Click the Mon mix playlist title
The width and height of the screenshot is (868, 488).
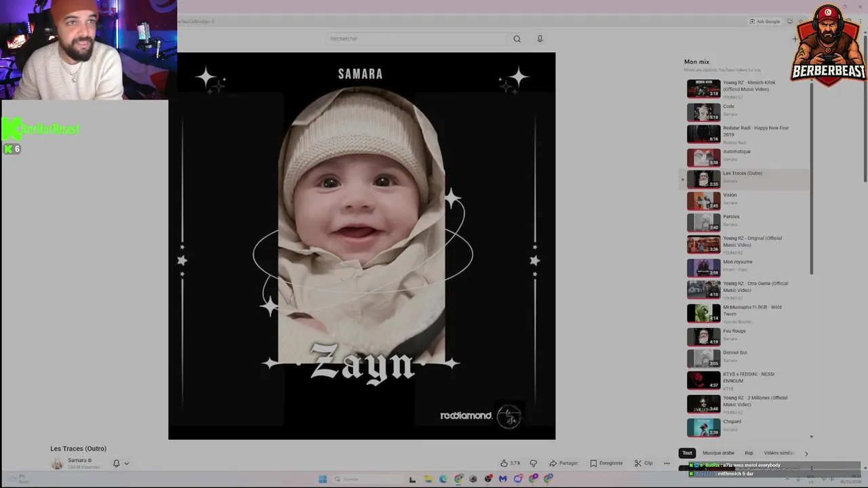coord(696,62)
